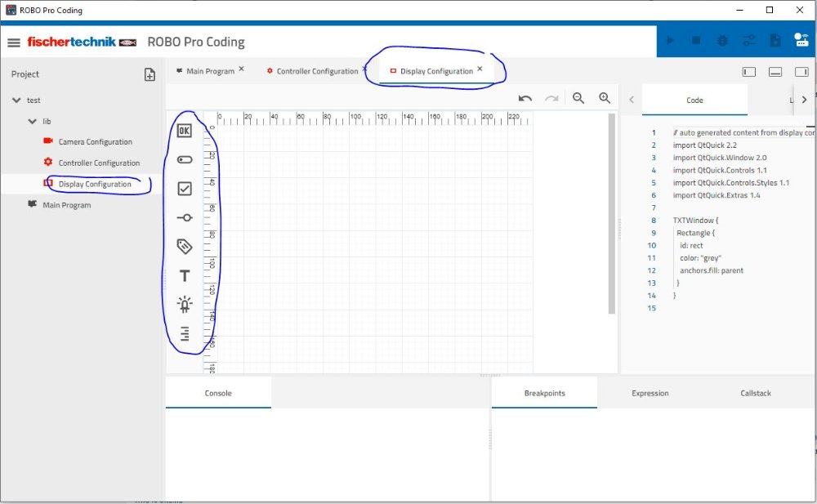
Task: Close the Main Program tab
Action: 241,69
